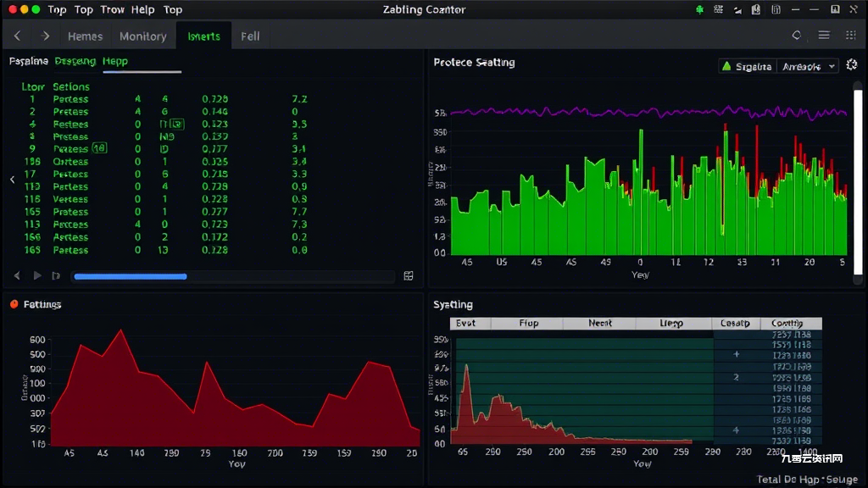Open the hamburger menu in the tab bar

[x=824, y=36]
